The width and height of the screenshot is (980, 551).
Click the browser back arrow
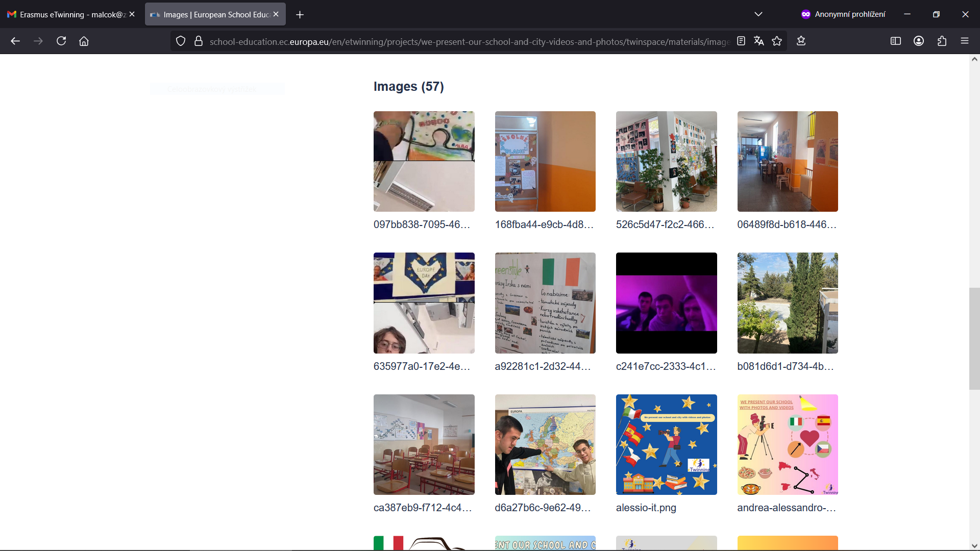click(15, 41)
